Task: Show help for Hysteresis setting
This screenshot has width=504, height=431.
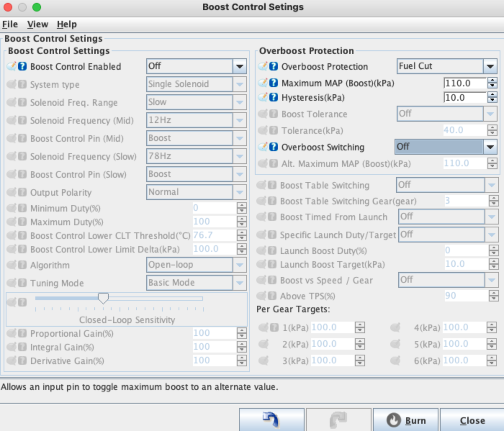Action: pyautogui.click(x=273, y=97)
